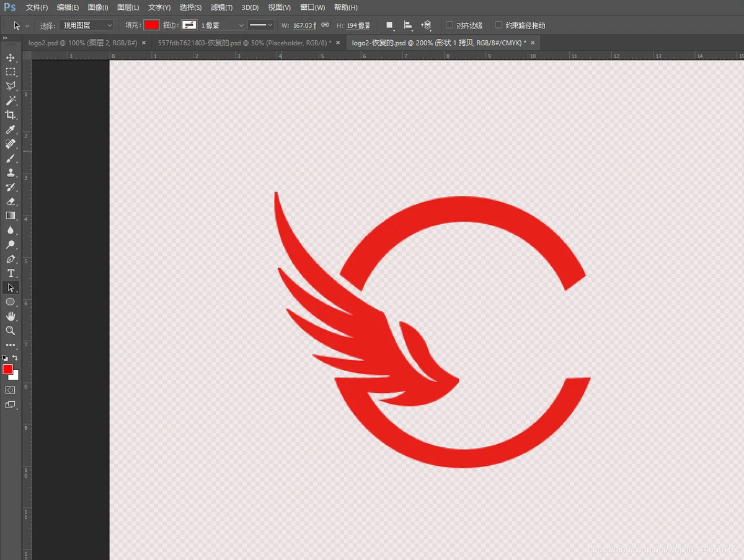Open path arrangement options
Screen dimensions: 744x560
pos(426,25)
